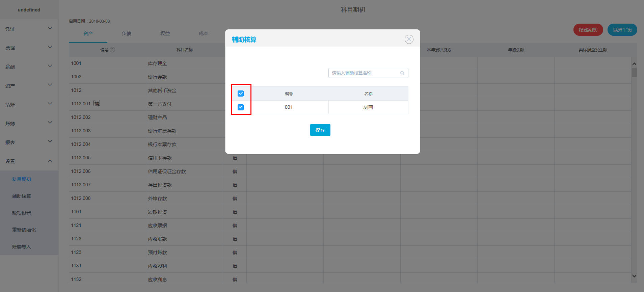Open 辅助核算 in the settings submenu
Viewport: 644px width, 292px height.
(22, 196)
